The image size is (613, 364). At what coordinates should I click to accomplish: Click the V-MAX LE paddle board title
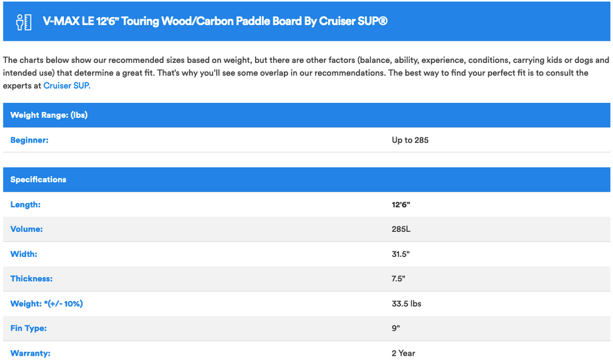click(216, 22)
